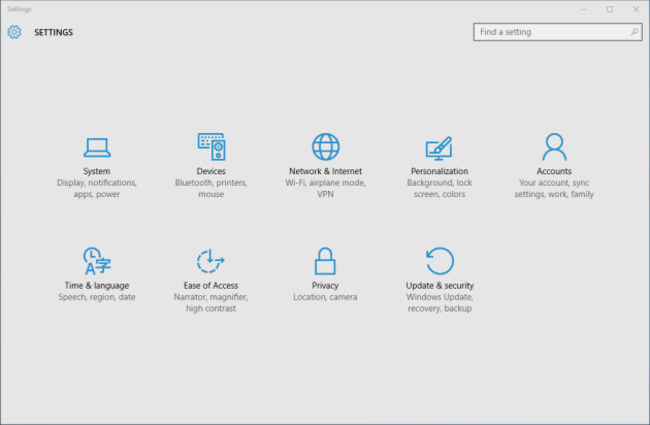650x425 pixels.
Task: Click the Devices label text
Action: tap(211, 171)
